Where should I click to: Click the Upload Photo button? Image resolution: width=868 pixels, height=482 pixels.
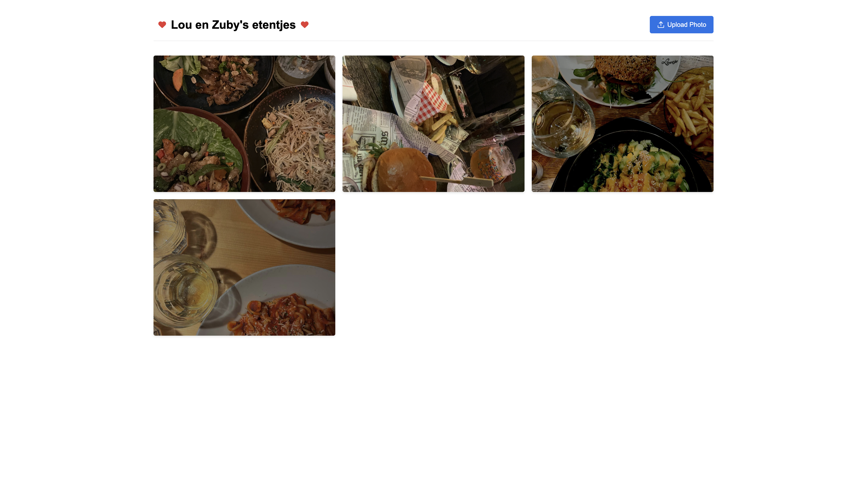(x=681, y=25)
